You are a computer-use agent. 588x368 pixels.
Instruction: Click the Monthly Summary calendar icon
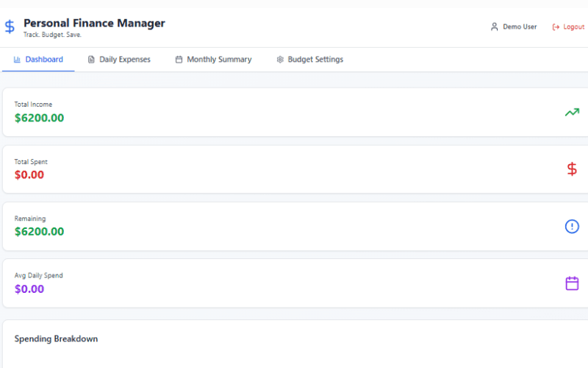click(x=179, y=60)
